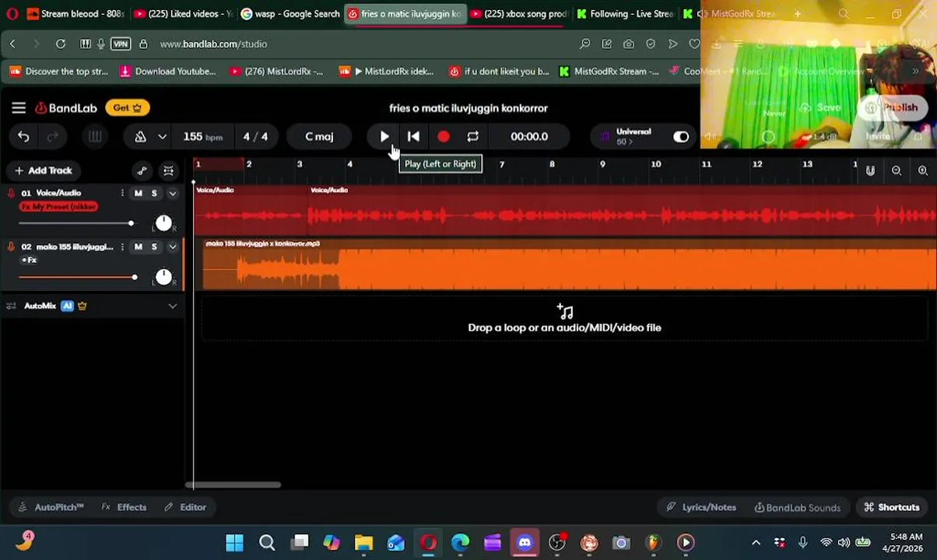Image resolution: width=937 pixels, height=560 pixels.
Task: Open the automation curve tool
Action: point(142,171)
